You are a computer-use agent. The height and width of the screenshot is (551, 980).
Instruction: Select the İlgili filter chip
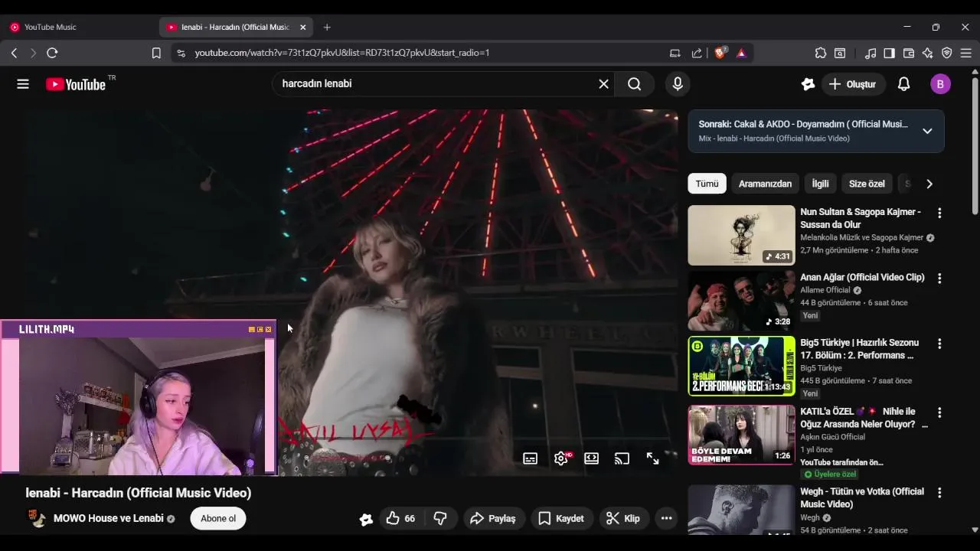(x=821, y=184)
